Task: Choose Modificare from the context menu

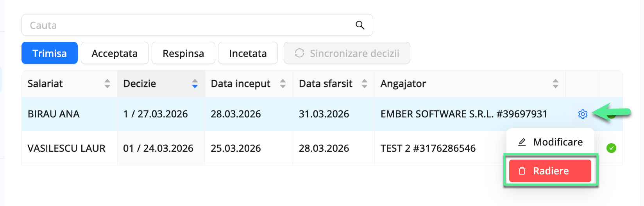Action: [558, 142]
